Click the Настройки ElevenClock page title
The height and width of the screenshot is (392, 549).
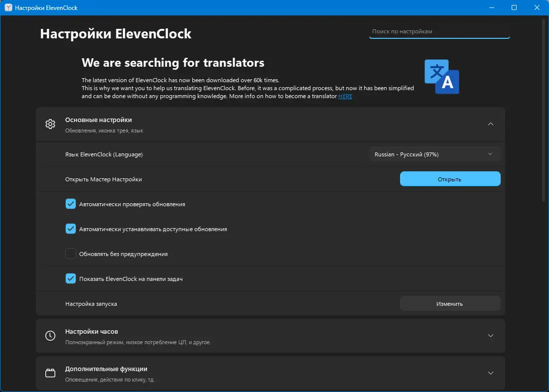pos(116,34)
